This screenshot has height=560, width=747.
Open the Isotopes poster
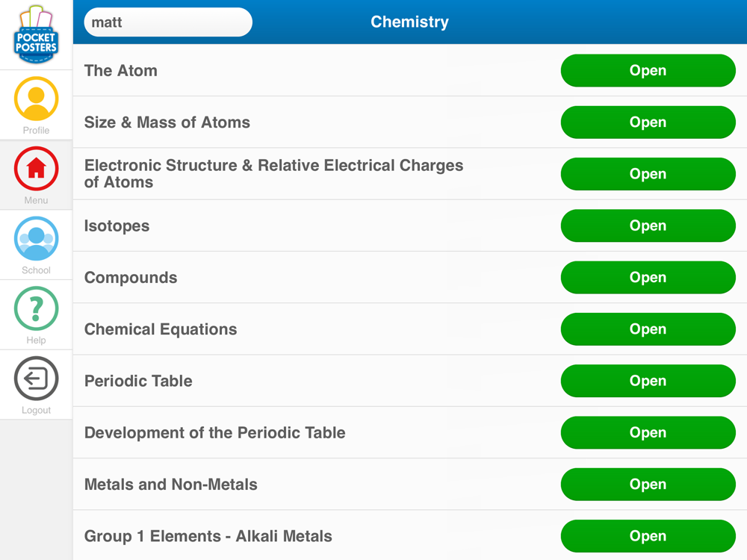pos(648,225)
